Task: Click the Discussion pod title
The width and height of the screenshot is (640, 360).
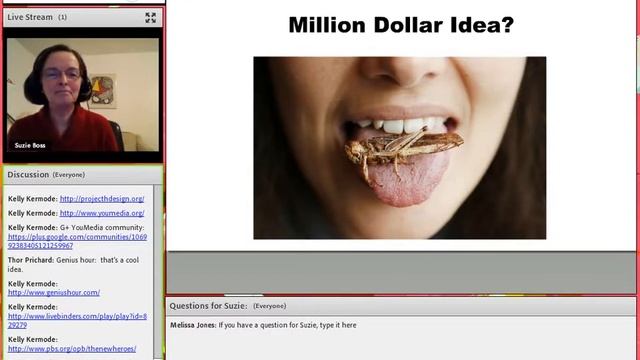Action: point(28,174)
